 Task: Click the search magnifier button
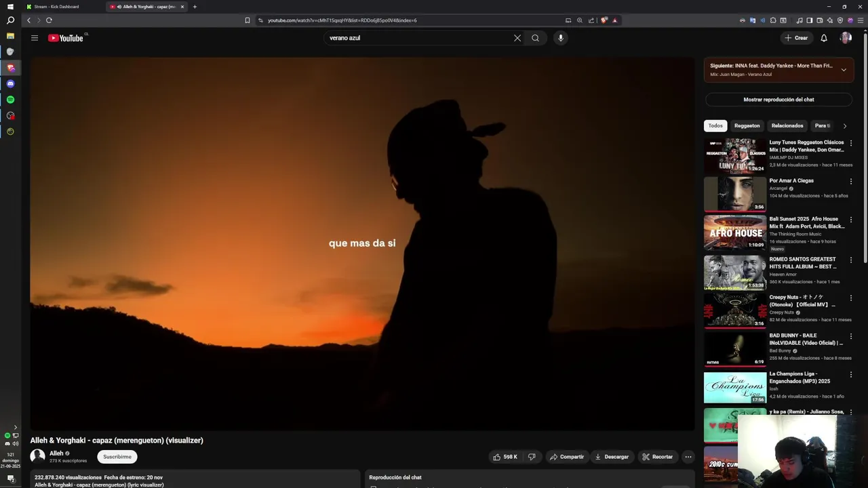(x=536, y=38)
